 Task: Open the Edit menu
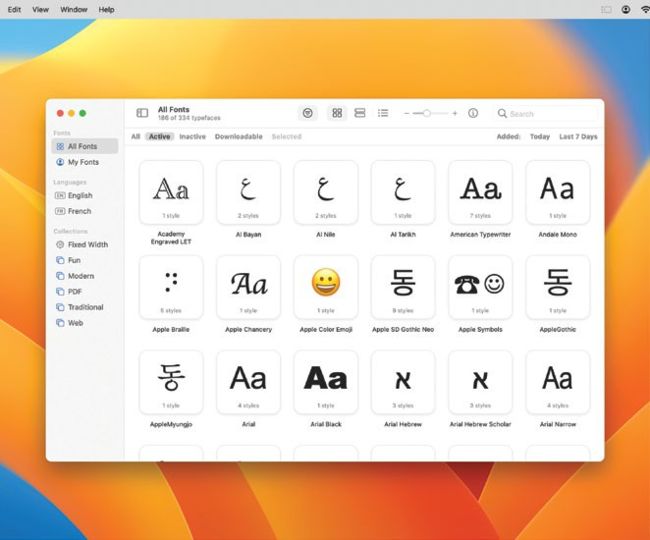(15, 9)
